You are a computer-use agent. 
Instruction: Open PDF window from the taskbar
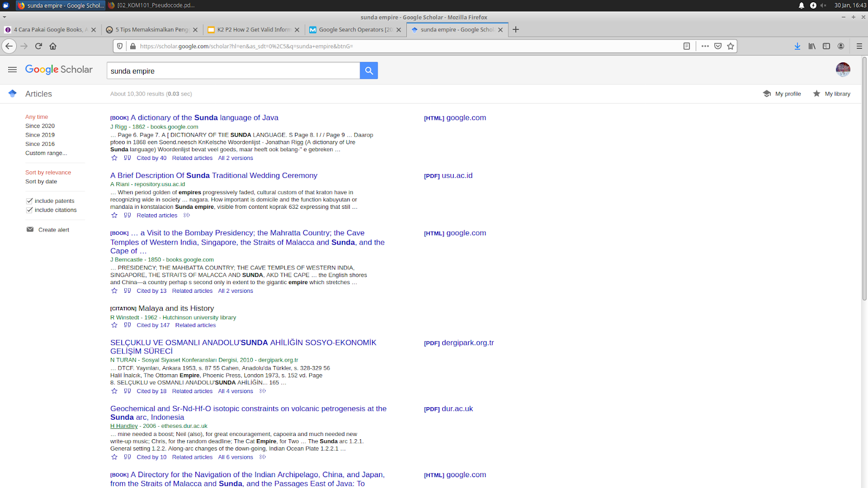click(x=151, y=5)
